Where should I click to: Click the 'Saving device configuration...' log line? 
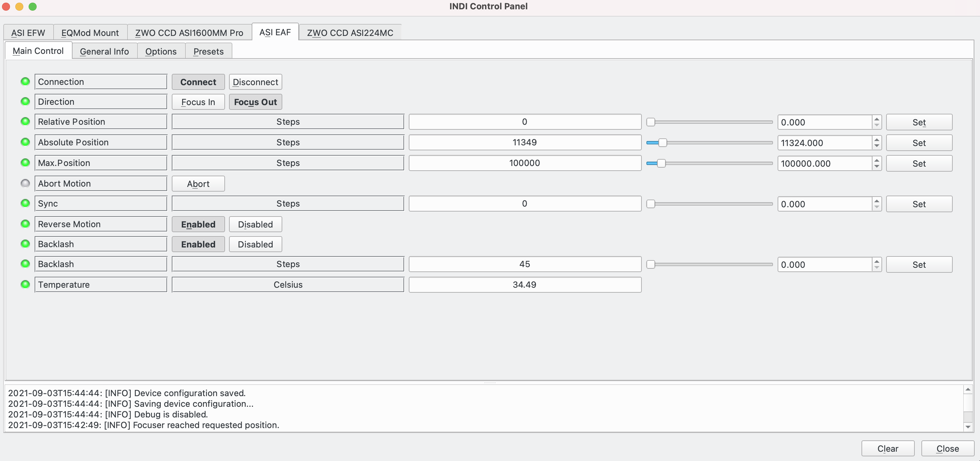(x=131, y=403)
